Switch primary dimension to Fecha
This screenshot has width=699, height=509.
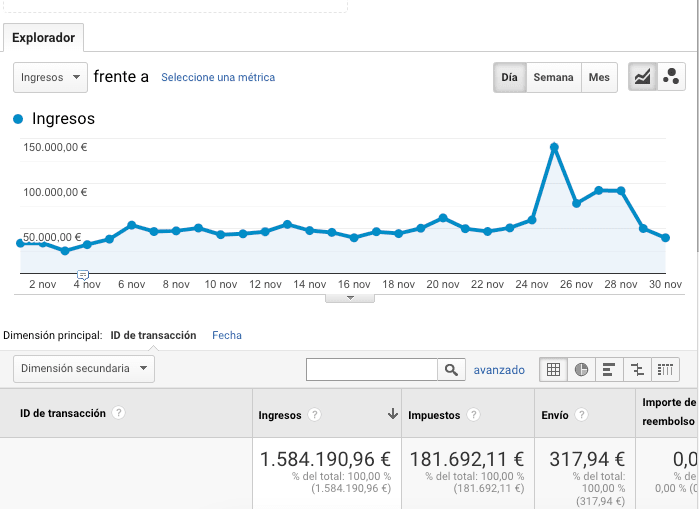[x=227, y=336]
